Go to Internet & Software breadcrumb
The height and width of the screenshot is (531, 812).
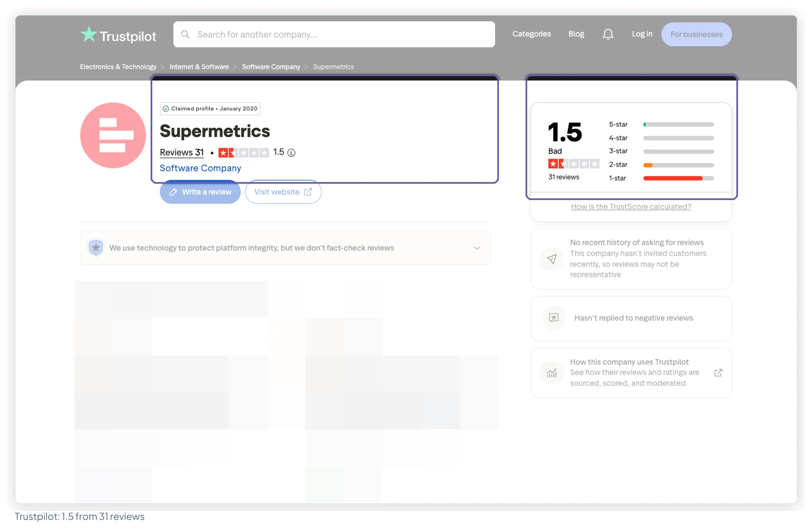tap(199, 67)
